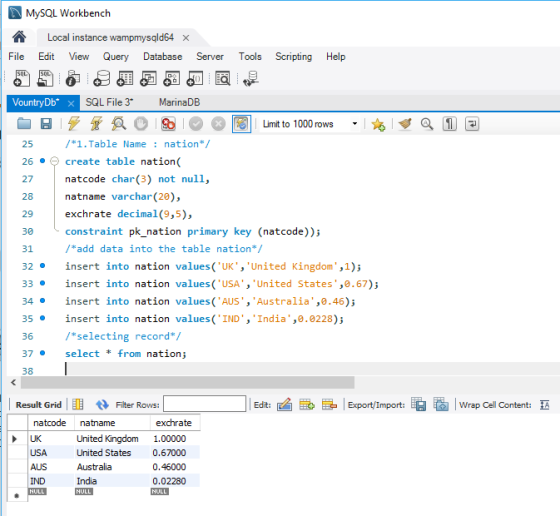Delete selected rows icon
This screenshot has width=560, height=516.
[329, 405]
